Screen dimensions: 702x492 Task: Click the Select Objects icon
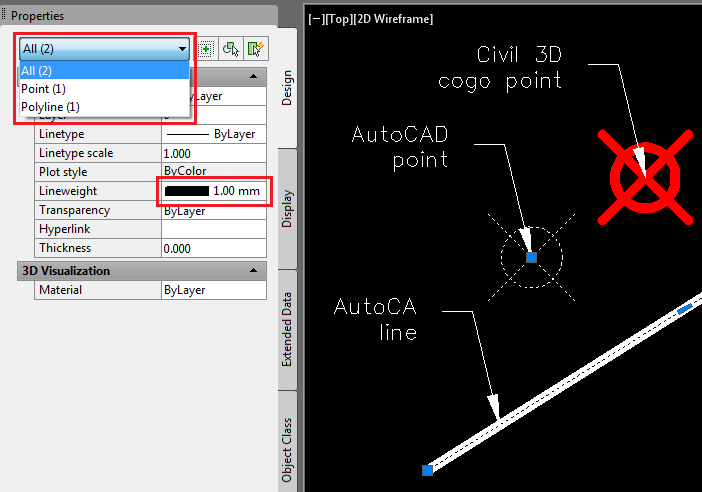tap(231, 49)
